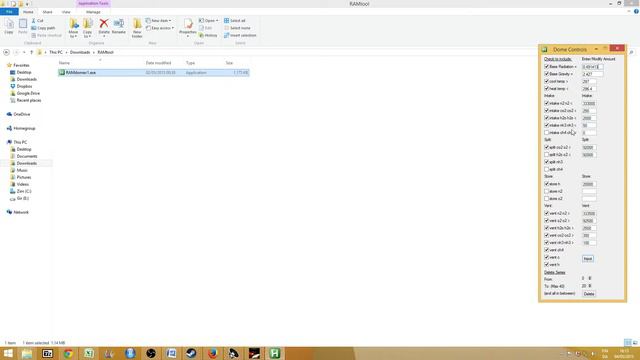Click the Delete button in Dome Controls
The width and height of the screenshot is (640, 360).
coord(589,294)
